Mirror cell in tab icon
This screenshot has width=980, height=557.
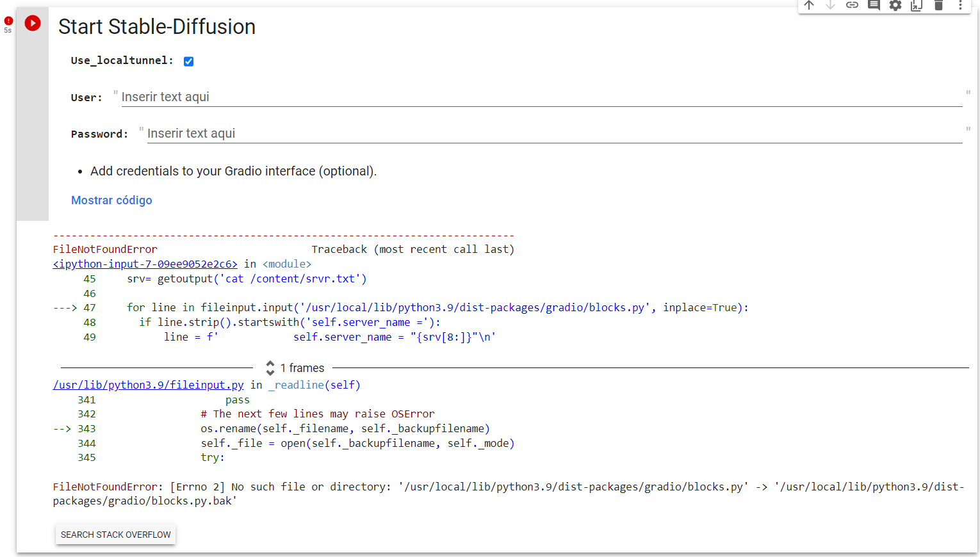[917, 5]
